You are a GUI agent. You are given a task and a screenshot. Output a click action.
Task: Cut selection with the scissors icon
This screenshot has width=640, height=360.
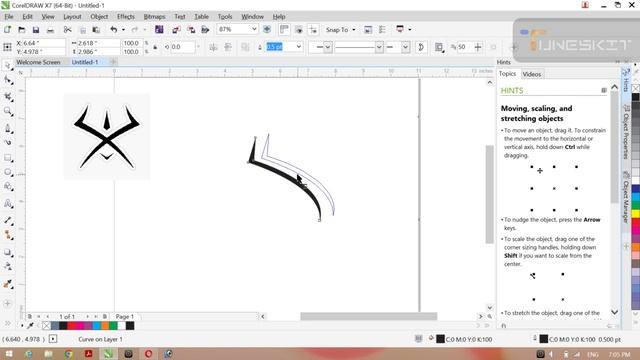[x=67, y=29]
